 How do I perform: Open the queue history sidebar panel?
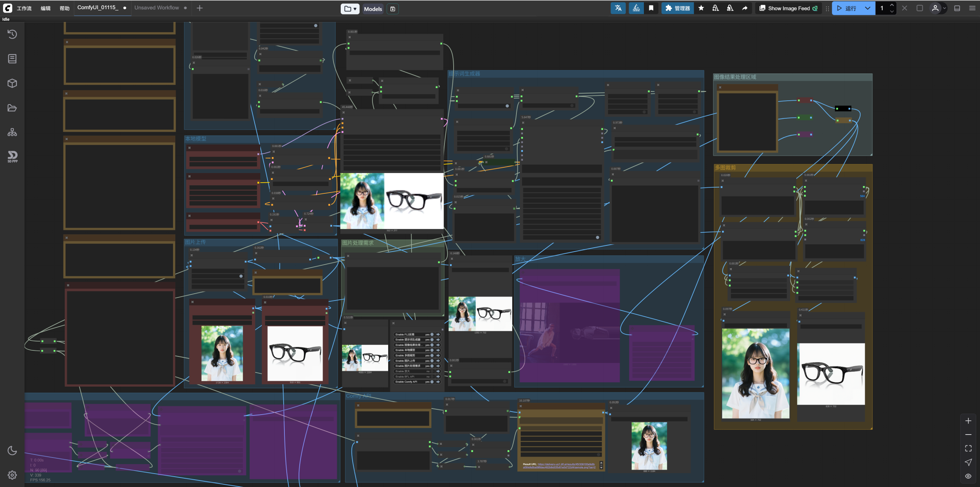click(x=12, y=34)
